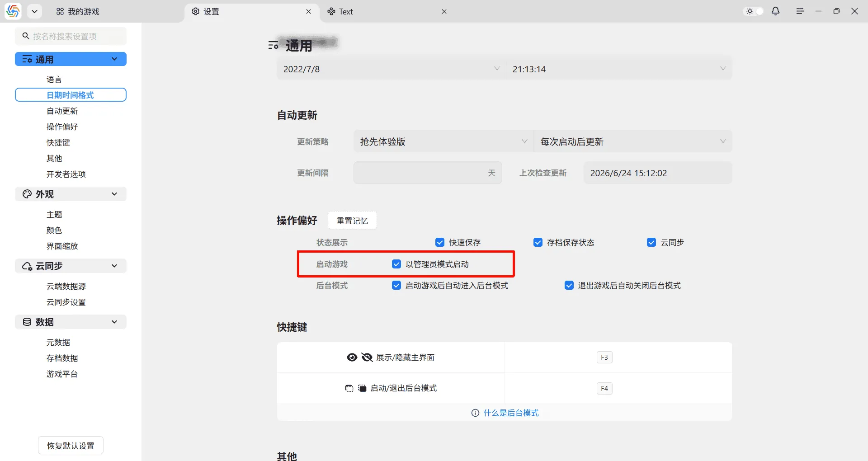Click the info icon beside 什么是后台模式
Viewport: 868px width, 461px height.
475,413
